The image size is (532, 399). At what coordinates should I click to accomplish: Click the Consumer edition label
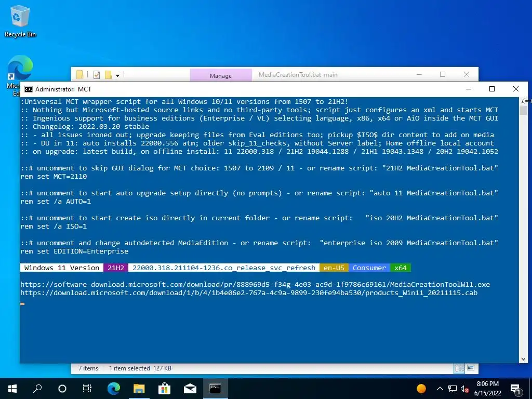click(369, 268)
